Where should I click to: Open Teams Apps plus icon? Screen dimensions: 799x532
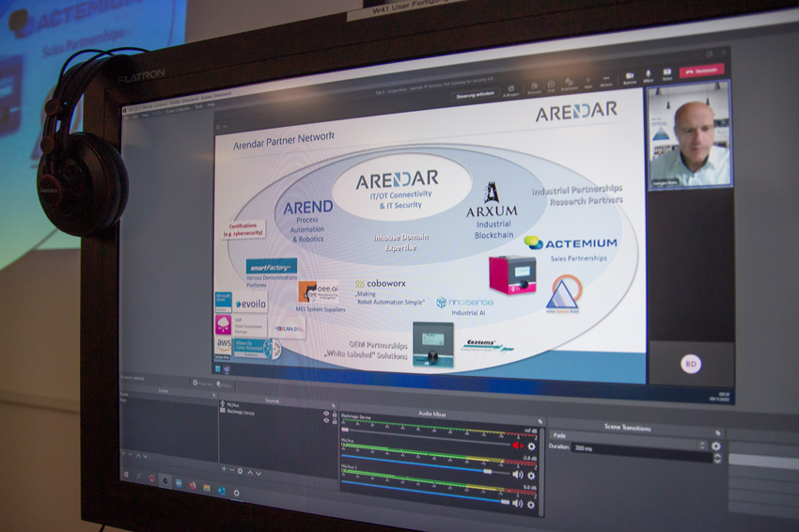pyautogui.click(x=588, y=82)
